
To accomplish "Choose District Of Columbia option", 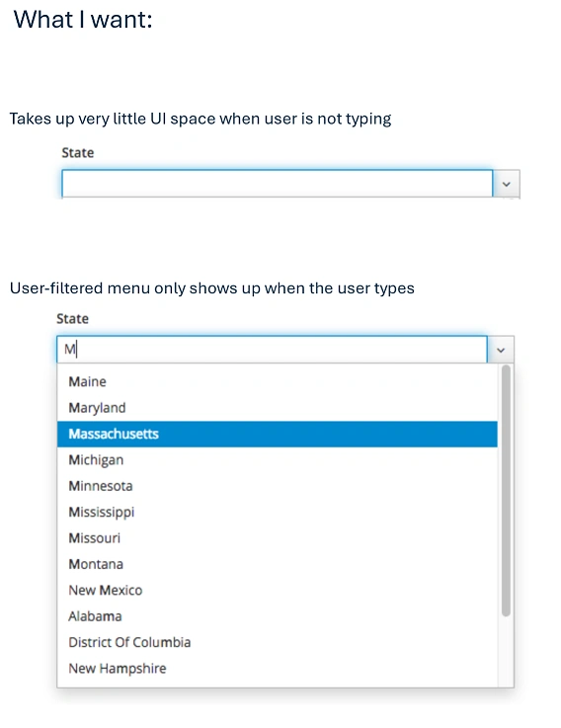I will 277,642.
